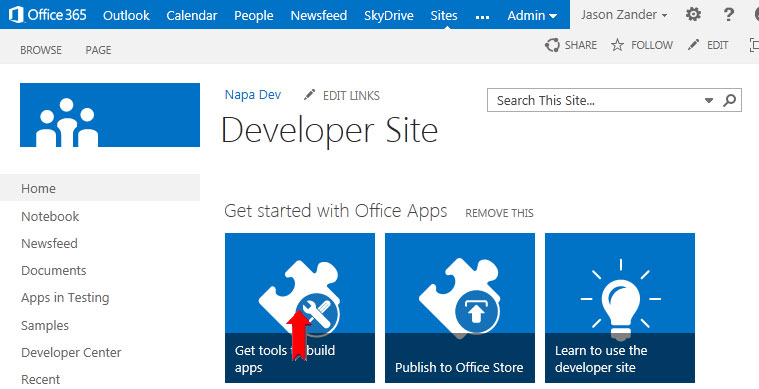Screen dimensions: 759x389
Task: Show more navigation links with ellipsis
Action: (482, 17)
